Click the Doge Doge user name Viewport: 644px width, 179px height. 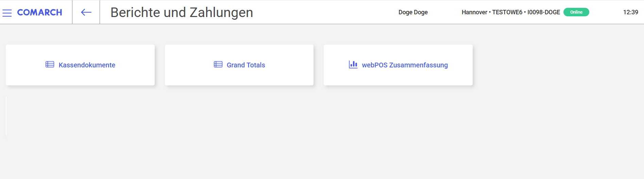click(413, 12)
